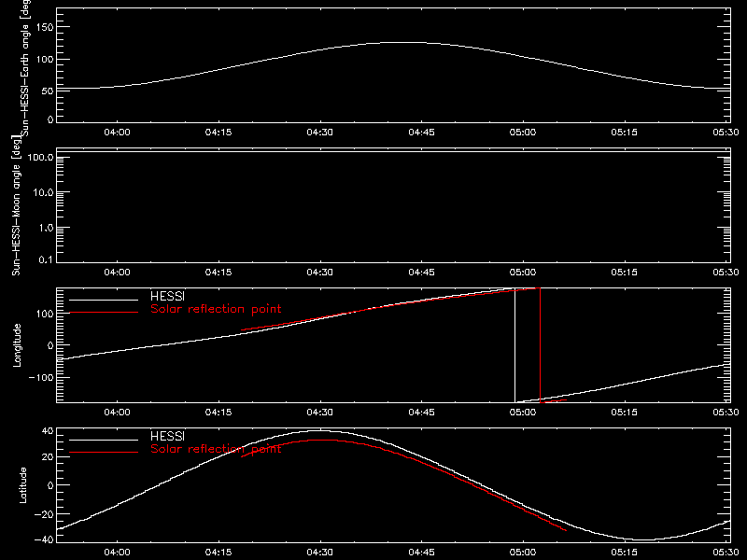The image size is (747, 560).
Task: Click the peak of the Earth angle curve
Action: pos(402,43)
